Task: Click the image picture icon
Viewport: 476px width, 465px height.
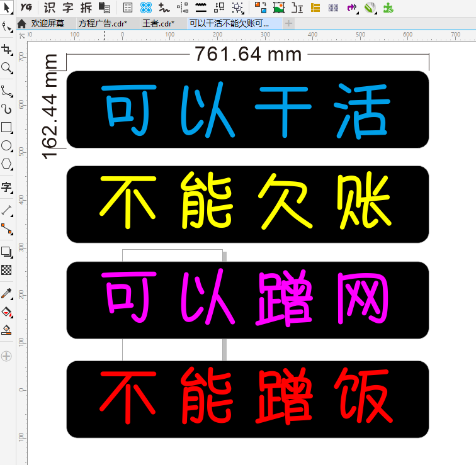Action: pyautogui.click(x=279, y=8)
